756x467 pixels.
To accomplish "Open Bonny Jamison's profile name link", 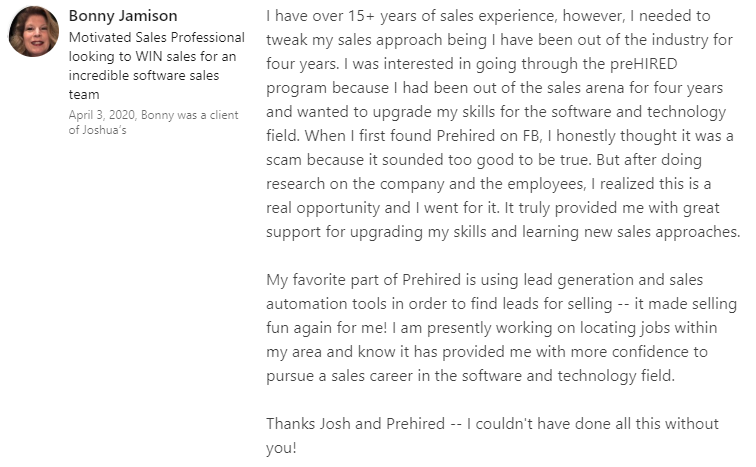I will pyautogui.click(x=123, y=16).
